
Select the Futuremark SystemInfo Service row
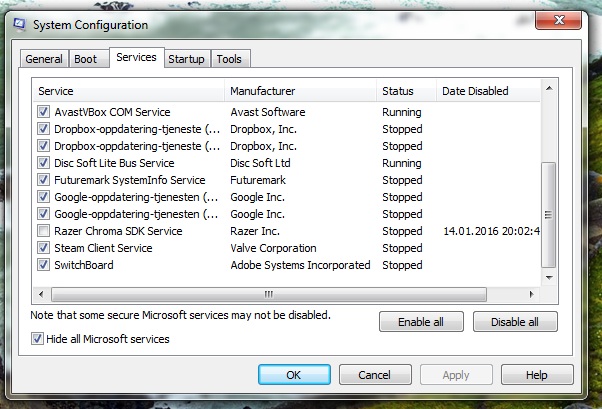[288, 180]
